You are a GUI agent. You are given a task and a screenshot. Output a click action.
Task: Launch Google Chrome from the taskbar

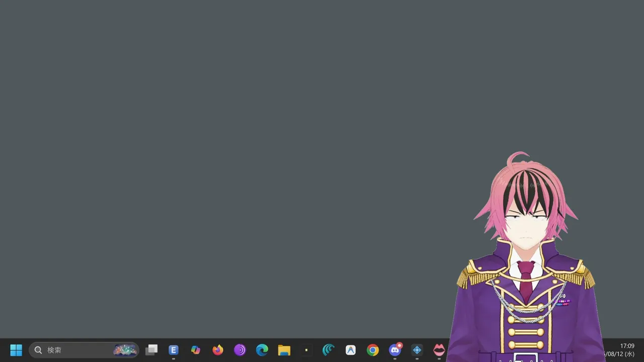tap(373, 350)
